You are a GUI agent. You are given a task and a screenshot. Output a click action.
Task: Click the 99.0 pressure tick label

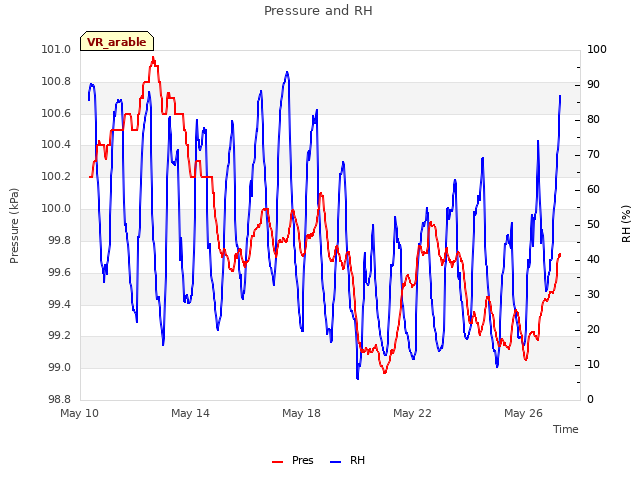(60, 367)
